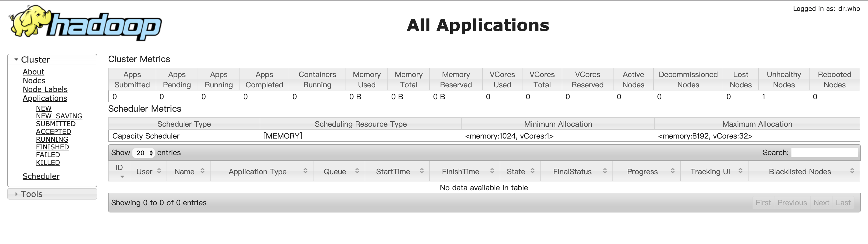Click the All Applications page title
868x244 pixels.
coord(478,25)
